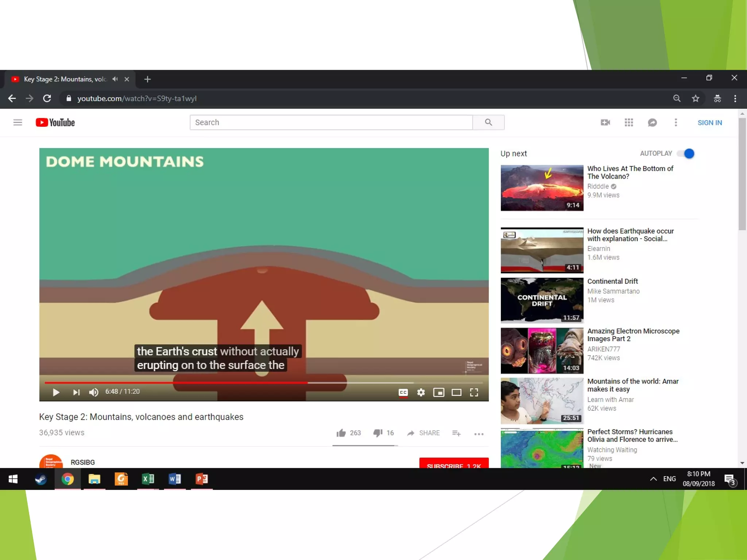
Task: Toggle closed captions CC button
Action: pos(403,392)
